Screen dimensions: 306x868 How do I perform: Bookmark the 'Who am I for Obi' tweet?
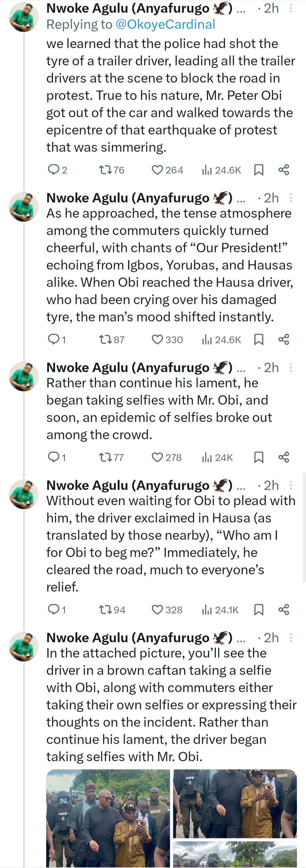(259, 610)
